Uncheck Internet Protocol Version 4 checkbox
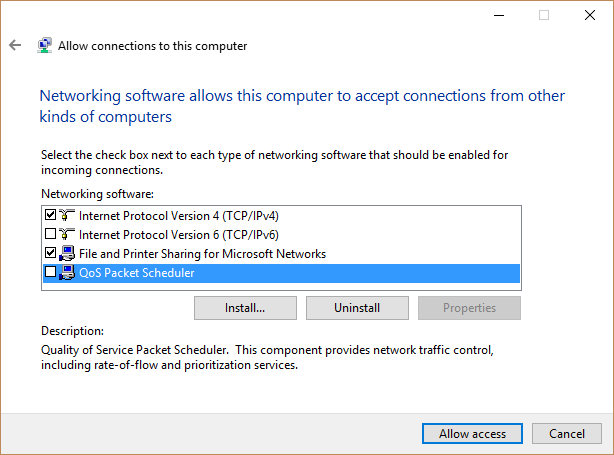This screenshot has width=614, height=455. pyautogui.click(x=51, y=215)
